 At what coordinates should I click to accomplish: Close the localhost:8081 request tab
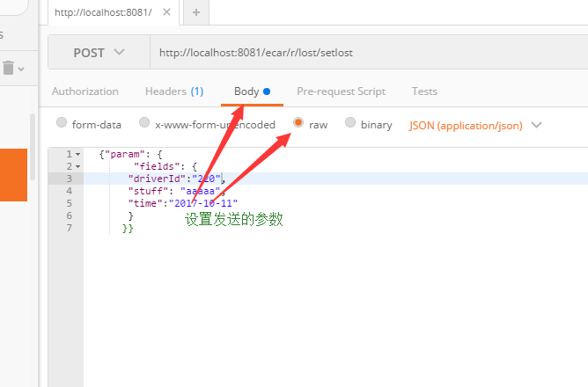(x=167, y=12)
